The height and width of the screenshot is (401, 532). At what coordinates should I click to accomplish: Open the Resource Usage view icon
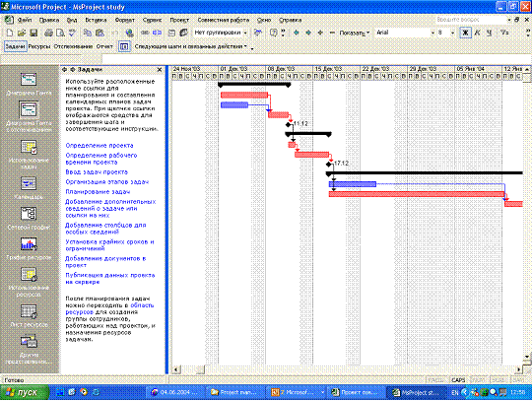[29, 275]
